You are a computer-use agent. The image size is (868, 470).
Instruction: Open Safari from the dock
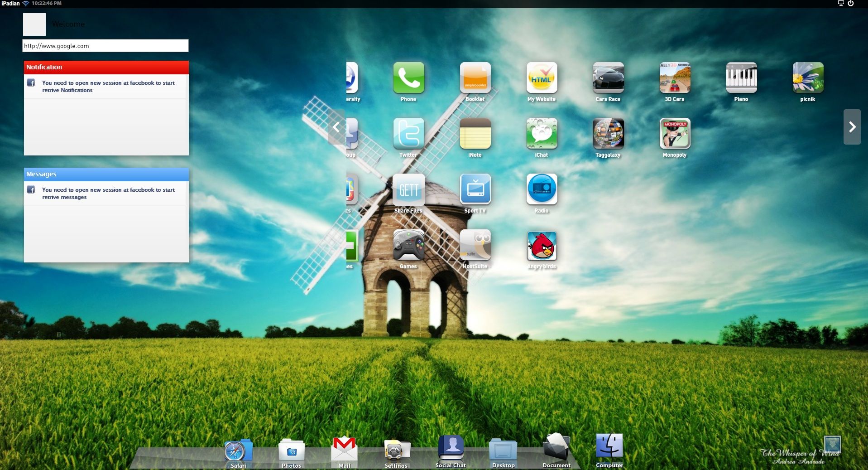pyautogui.click(x=238, y=451)
